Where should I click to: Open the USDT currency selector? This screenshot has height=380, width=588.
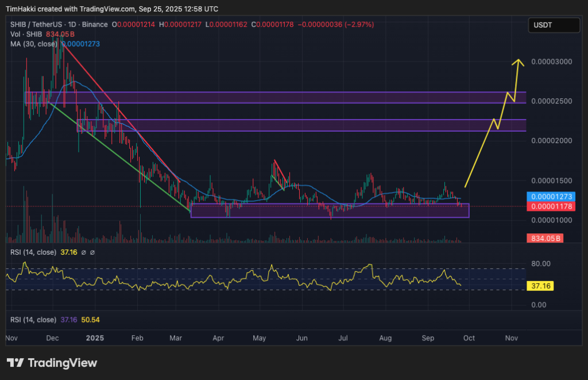click(x=554, y=25)
